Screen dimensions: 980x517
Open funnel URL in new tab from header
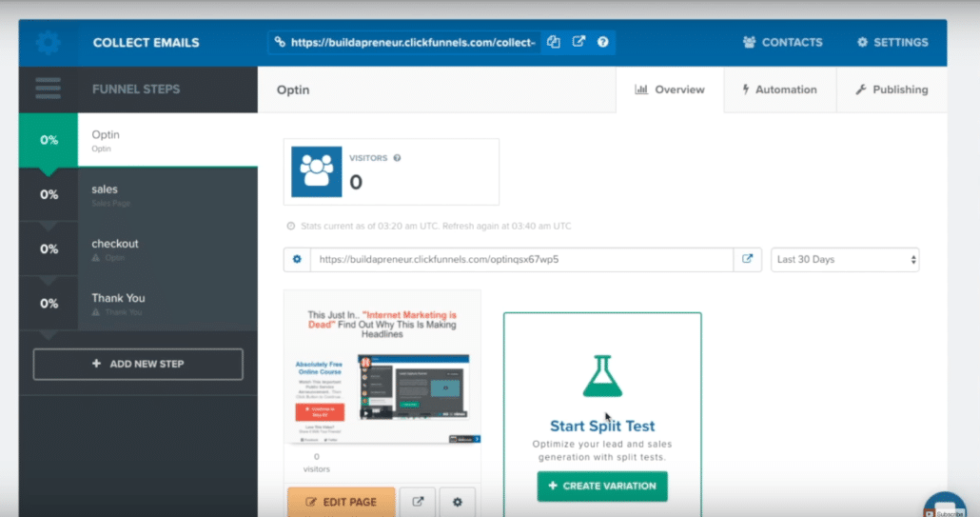(x=578, y=42)
